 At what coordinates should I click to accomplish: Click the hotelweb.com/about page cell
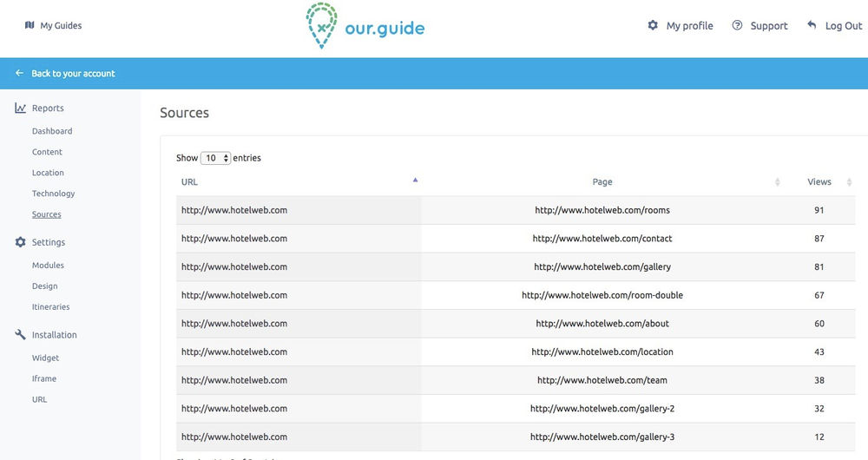coord(602,323)
